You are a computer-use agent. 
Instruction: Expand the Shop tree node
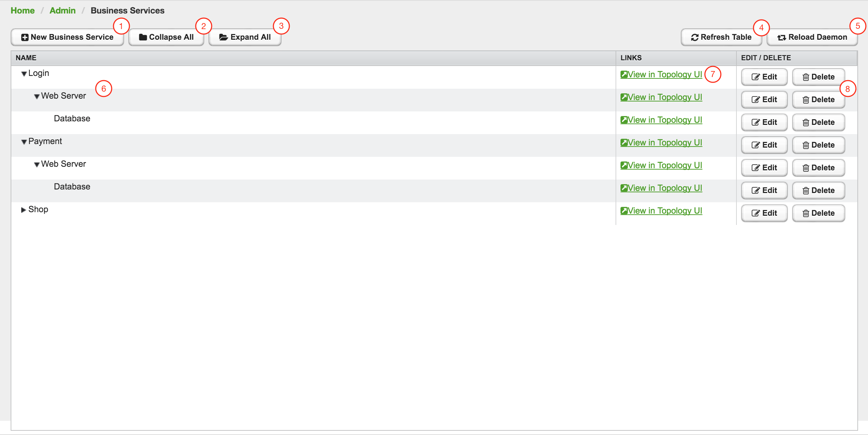(x=23, y=210)
